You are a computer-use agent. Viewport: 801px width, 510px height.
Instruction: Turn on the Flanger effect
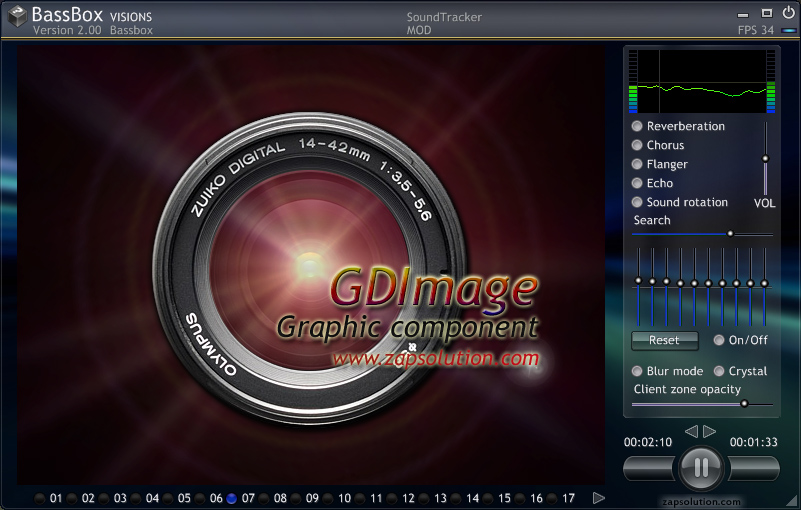637,164
